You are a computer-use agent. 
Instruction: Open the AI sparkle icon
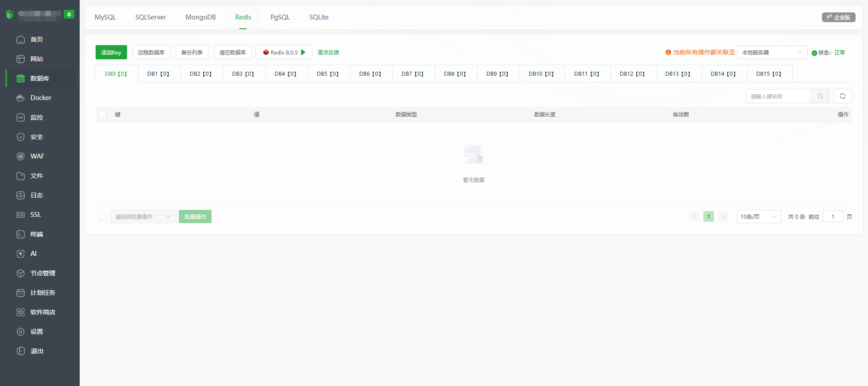(20, 254)
